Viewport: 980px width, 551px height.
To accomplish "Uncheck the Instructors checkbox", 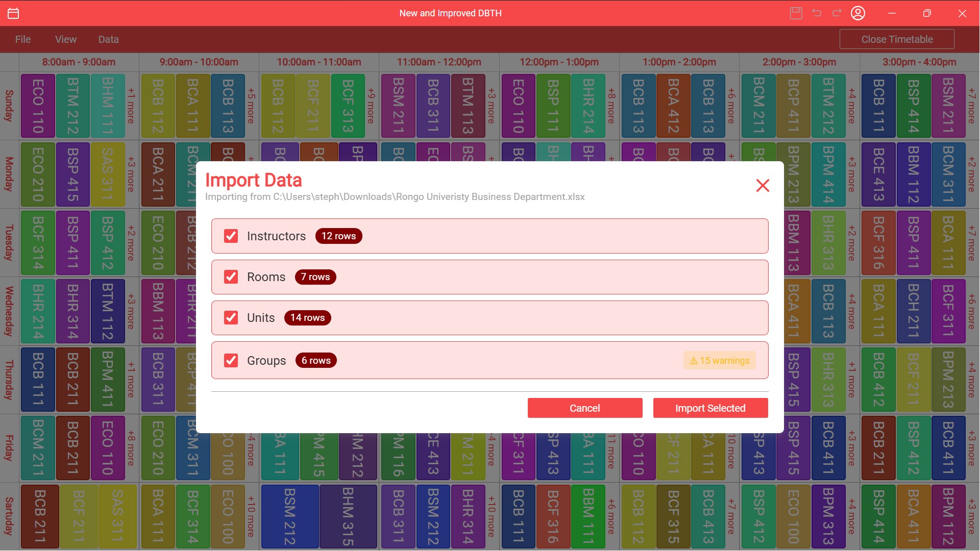I will coord(231,236).
